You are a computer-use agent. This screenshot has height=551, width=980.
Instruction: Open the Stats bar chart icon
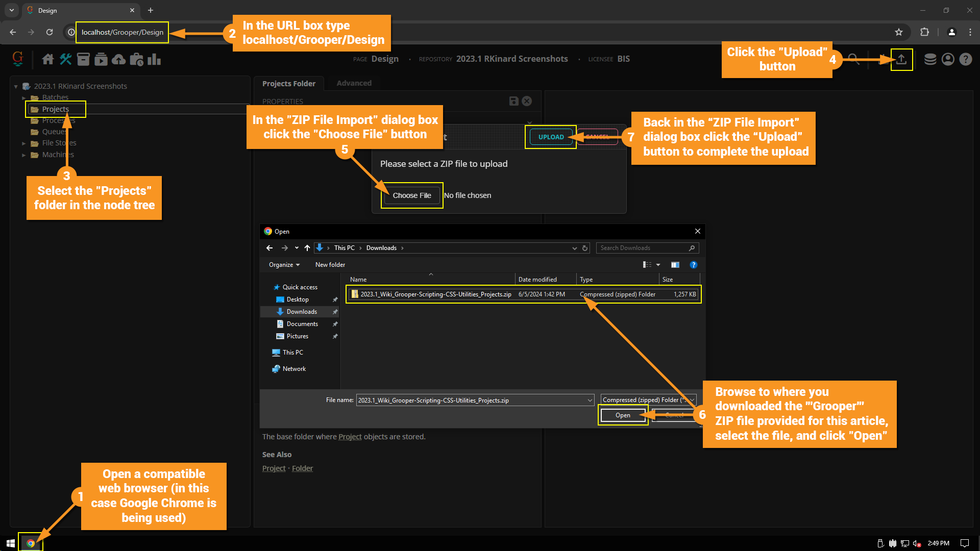tap(154, 60)
